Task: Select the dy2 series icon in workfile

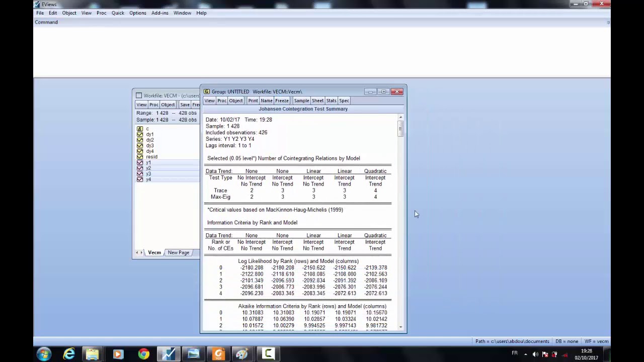Action: point(140,140)
